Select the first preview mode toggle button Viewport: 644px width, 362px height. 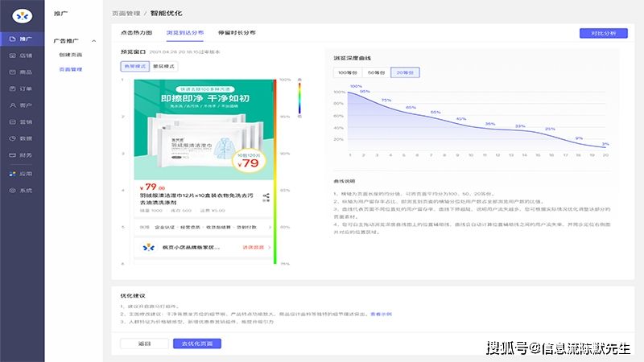pyautogui.click(x=135, y=67)
